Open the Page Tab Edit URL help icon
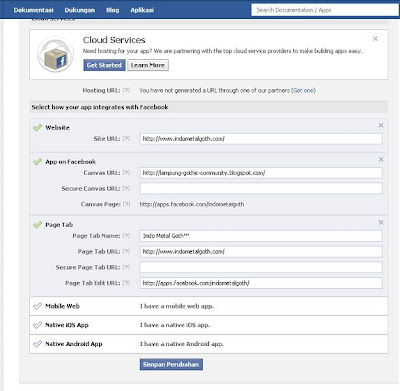400x391 pixels. [126, 283]
